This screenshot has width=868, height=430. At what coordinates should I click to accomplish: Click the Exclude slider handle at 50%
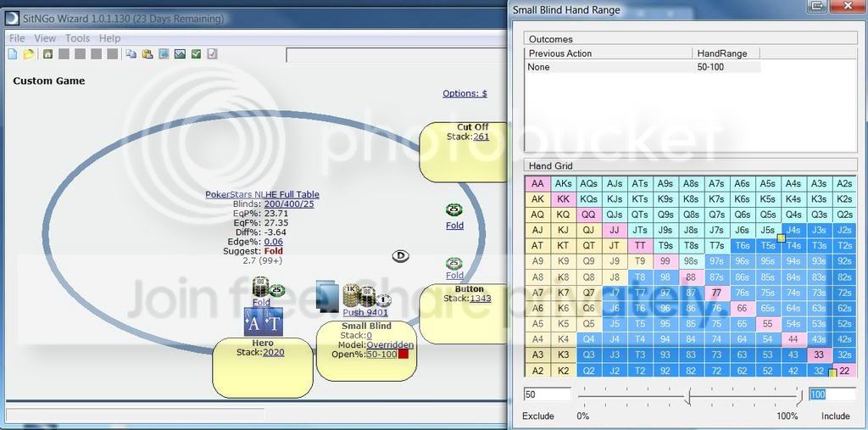tap(688, 396)
